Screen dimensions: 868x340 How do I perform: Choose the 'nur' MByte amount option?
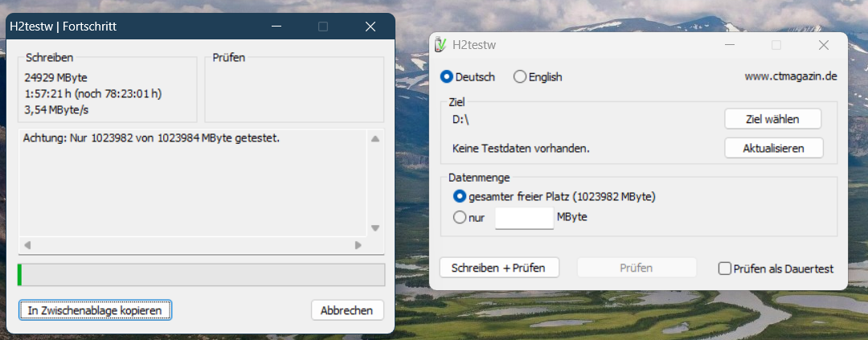(460, 217)
